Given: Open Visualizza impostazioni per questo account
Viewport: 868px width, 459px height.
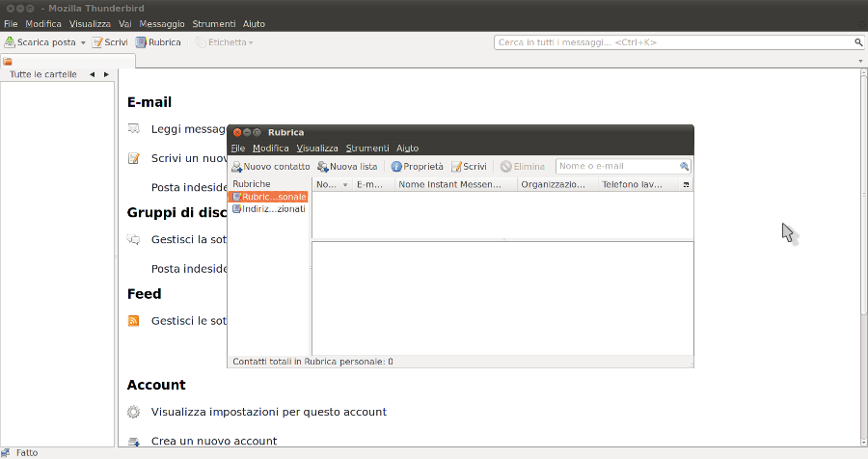Looking at the screenshot, I should pos(268,412).
